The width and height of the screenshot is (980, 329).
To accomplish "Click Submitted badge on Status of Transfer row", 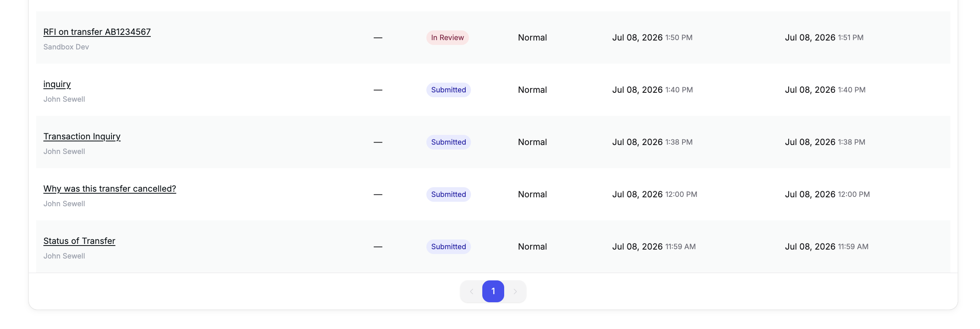I will [449, 247].
